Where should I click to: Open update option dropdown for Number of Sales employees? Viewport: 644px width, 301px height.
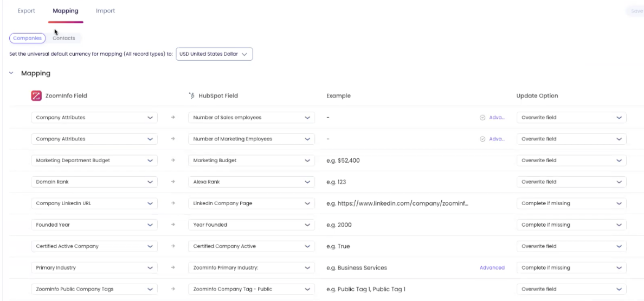pos(571,118)
